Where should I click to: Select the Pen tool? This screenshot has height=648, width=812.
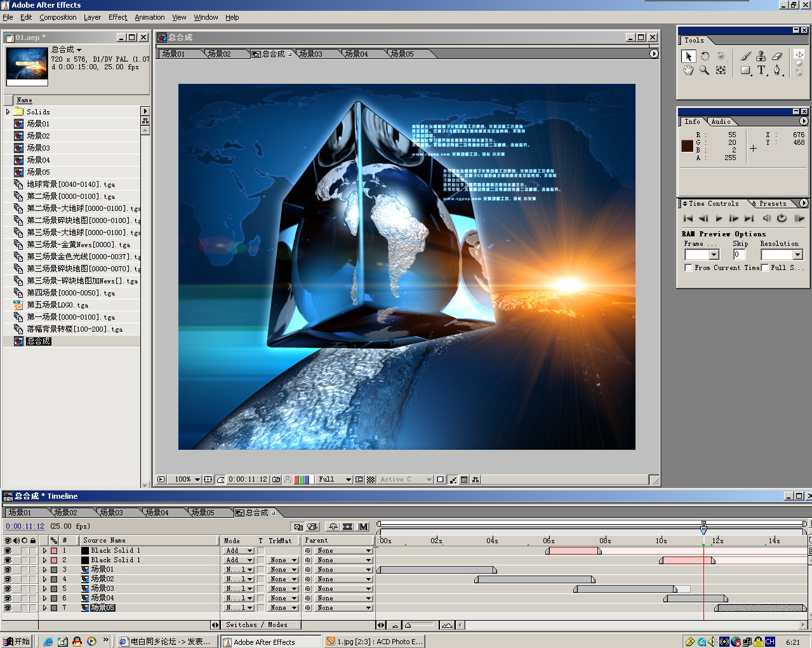click(776, 71)
